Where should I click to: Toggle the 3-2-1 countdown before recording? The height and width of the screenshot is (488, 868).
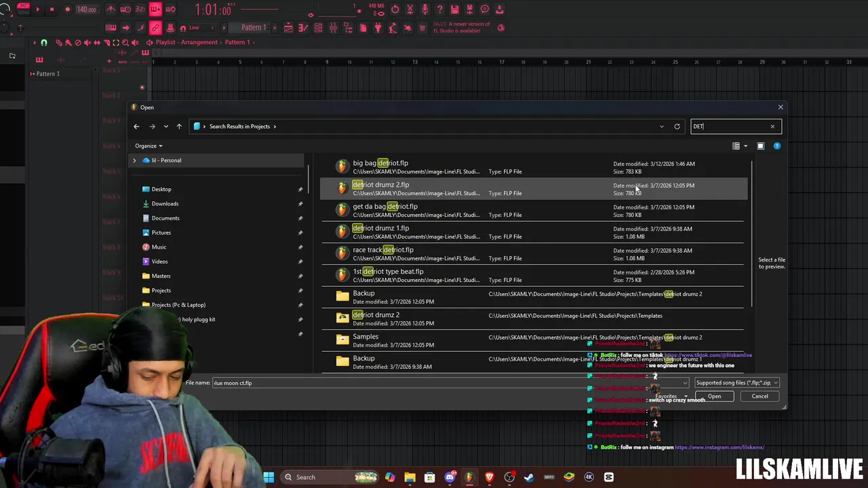click(x=140, y=9)
